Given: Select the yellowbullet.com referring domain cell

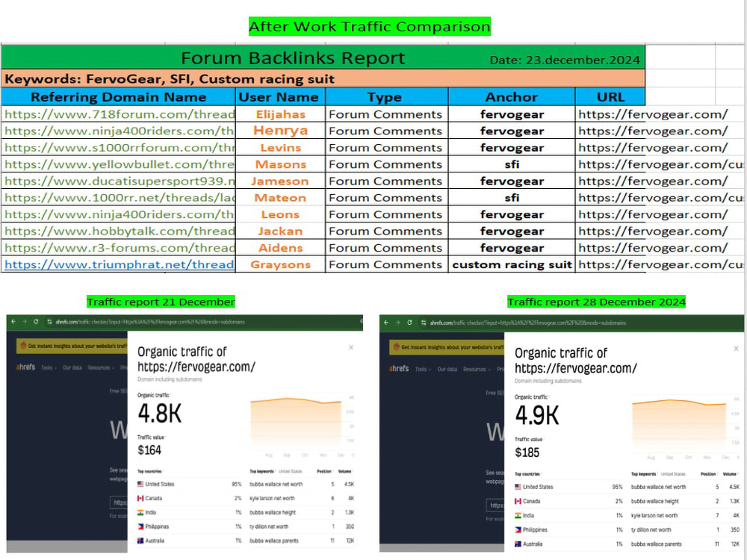Looking at the screenshot, I should pyautogui.click(x=119, y=164).
